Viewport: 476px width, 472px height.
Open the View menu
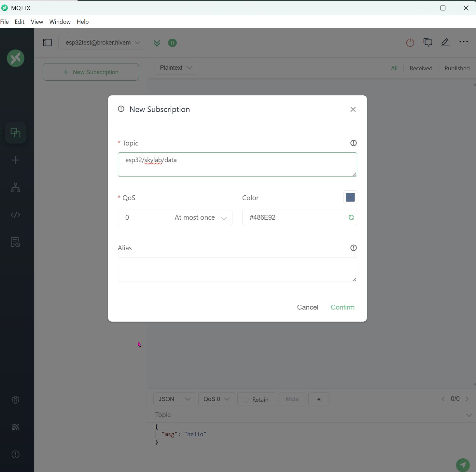point(37,22)
